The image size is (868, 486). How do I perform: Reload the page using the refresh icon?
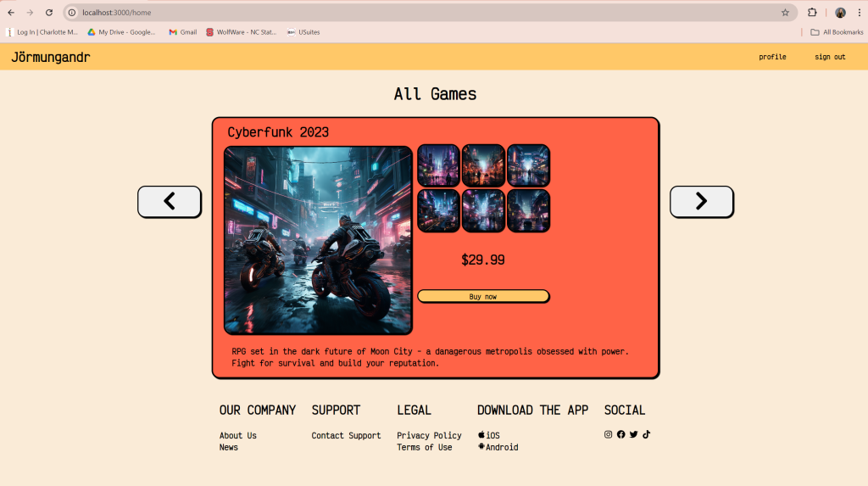49,13
